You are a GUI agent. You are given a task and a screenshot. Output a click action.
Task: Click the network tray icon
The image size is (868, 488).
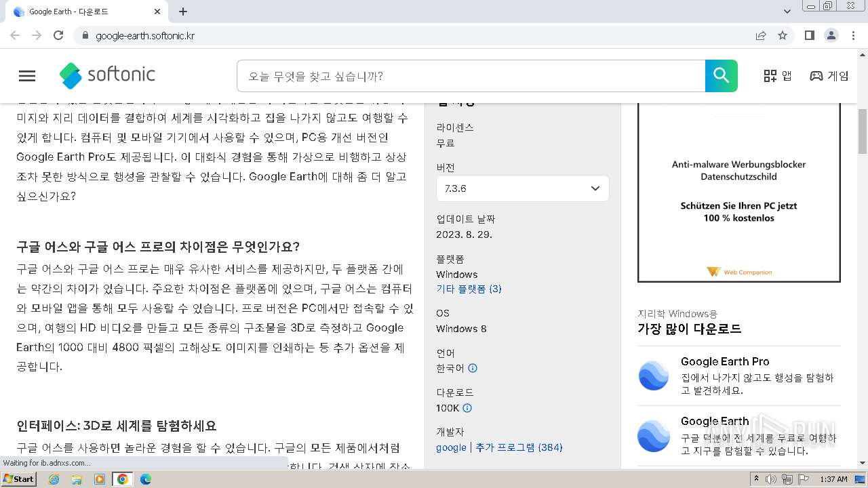click(x=787, y=479)
